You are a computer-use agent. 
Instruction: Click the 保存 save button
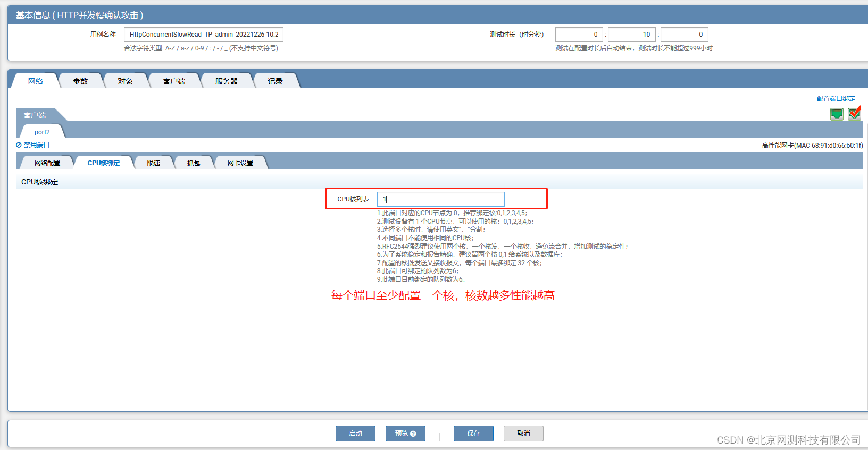click(473, 434)
